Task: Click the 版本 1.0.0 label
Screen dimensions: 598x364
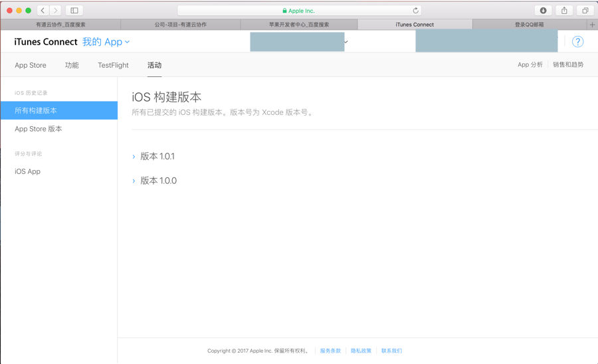Action: [159, 181]
